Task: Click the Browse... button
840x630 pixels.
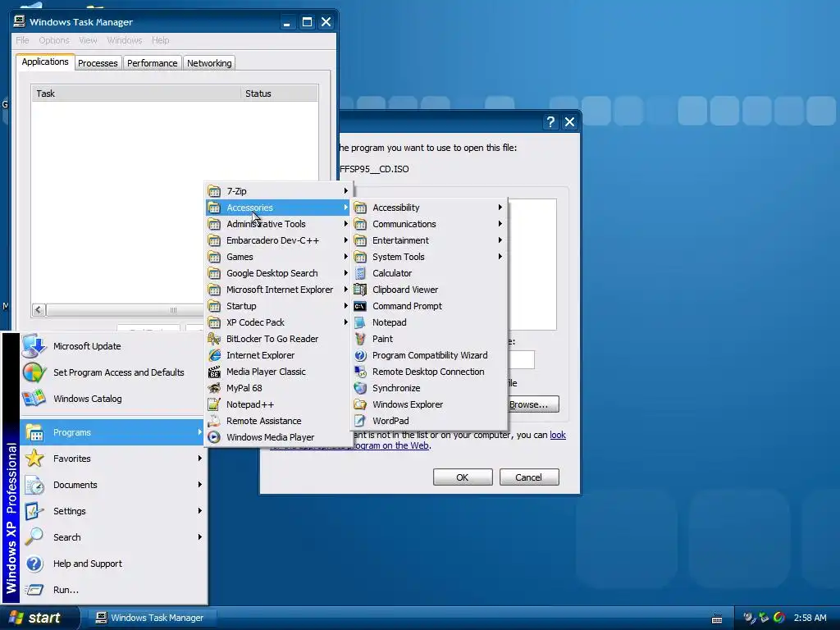Action: point(532,404)
